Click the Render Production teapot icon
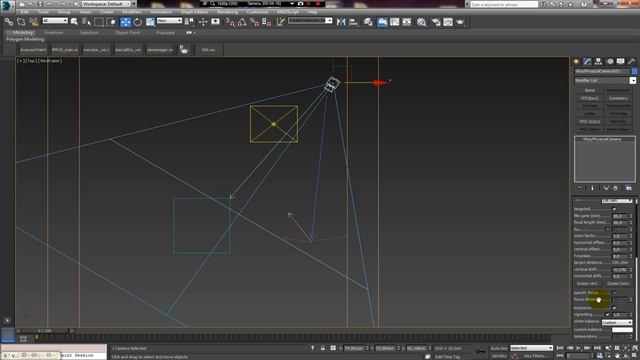 pos(460,22)
